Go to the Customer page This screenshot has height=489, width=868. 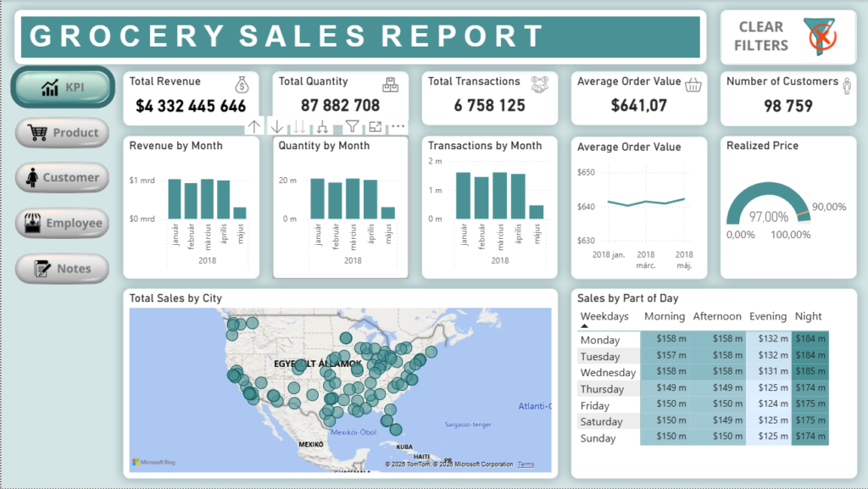[64, 178]
